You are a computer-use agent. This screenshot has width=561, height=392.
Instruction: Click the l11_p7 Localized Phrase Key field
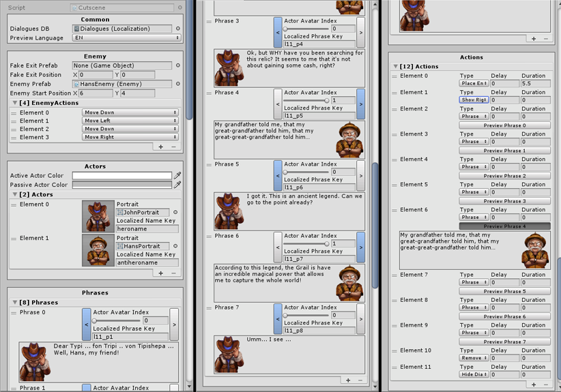point(319,259)
